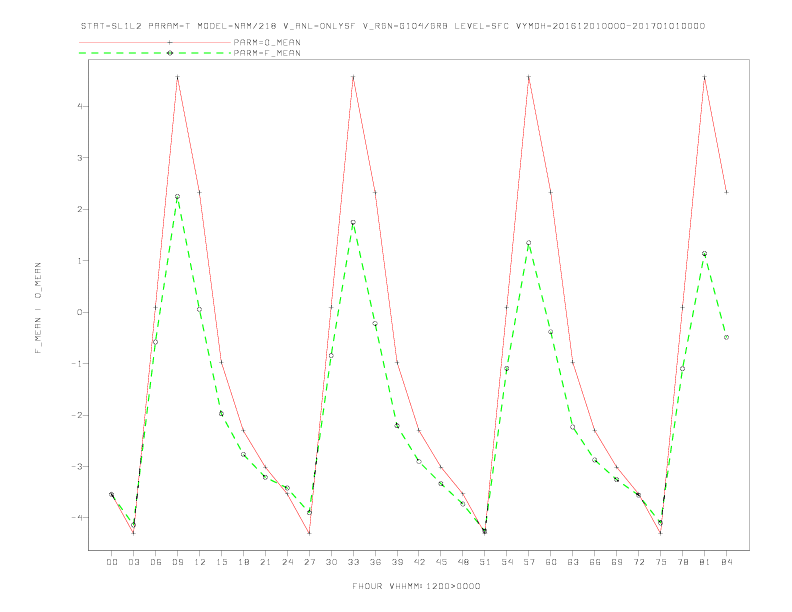Image resolution: width=792 pixels, height=612 pixels.
Task: Click x-axis tick label 72
Action: 639,562
